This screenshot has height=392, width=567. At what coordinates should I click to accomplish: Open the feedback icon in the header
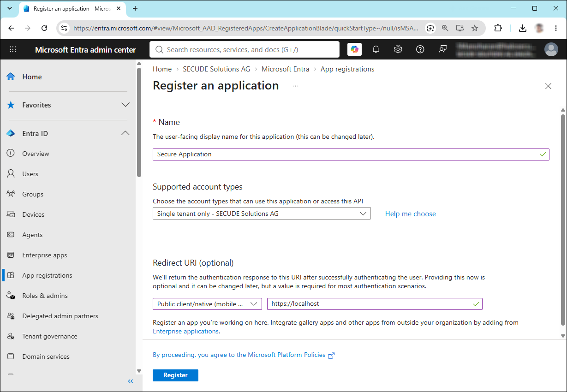(x=442, y=49)
